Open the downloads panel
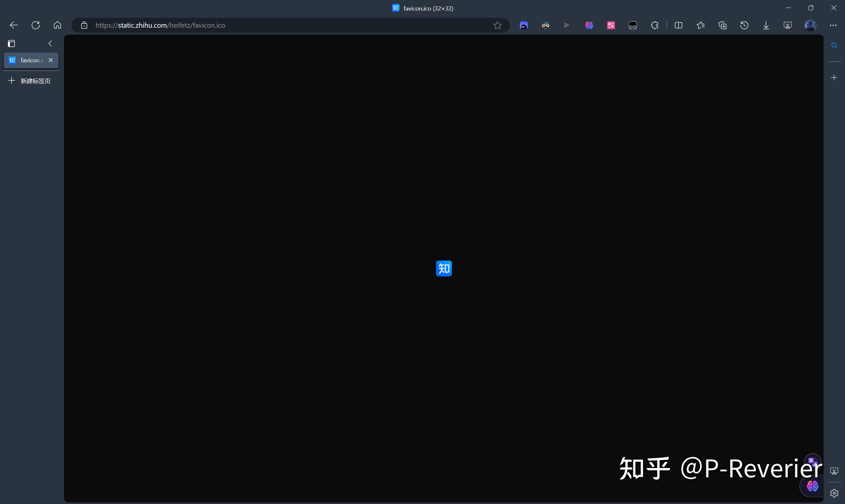The height and width of the screenshot is (504, 845). pyautogui.click(x=766, y=25)
